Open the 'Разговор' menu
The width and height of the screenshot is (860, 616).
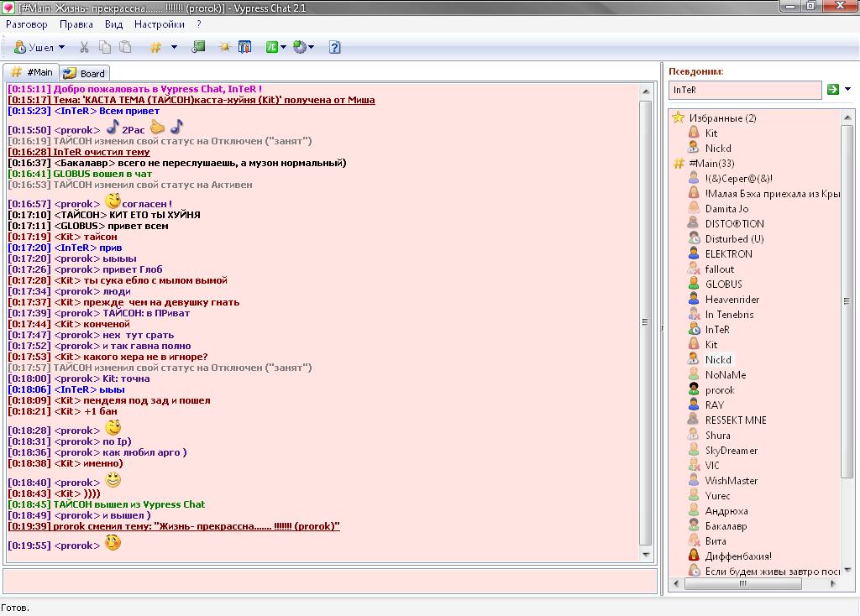pyautogui.click(x=26, y=24)
